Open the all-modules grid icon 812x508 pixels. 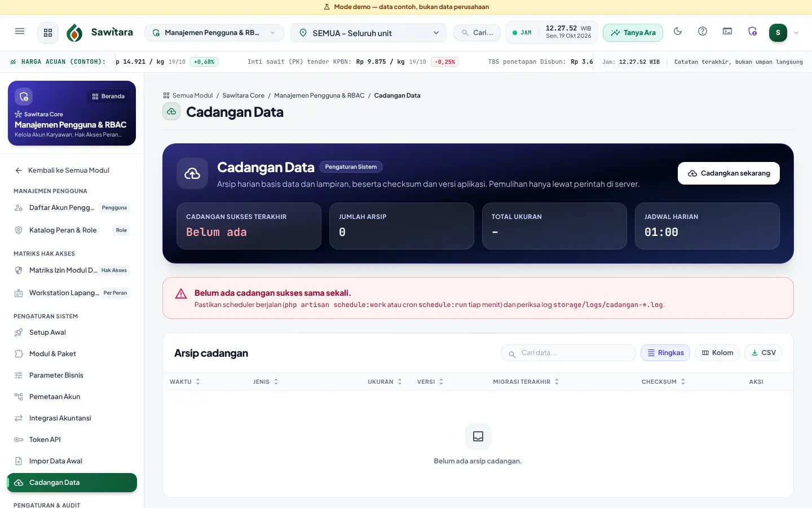click(x=48, y=33)
